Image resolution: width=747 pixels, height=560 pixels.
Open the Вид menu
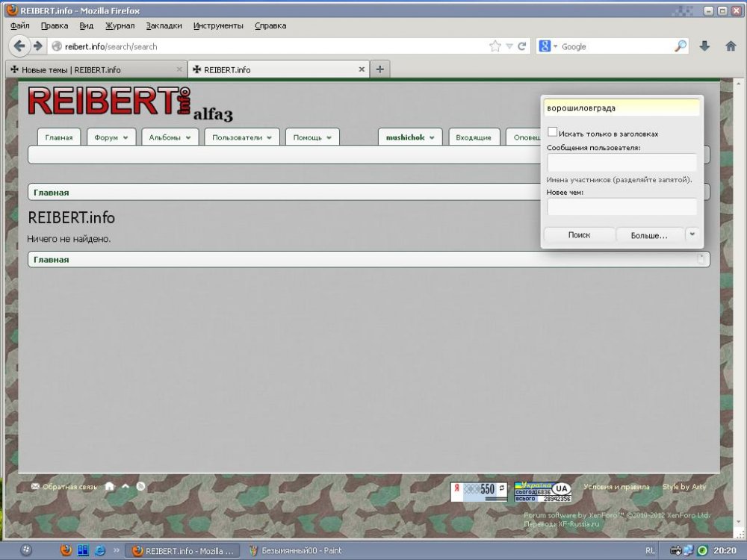coord(86,25)
